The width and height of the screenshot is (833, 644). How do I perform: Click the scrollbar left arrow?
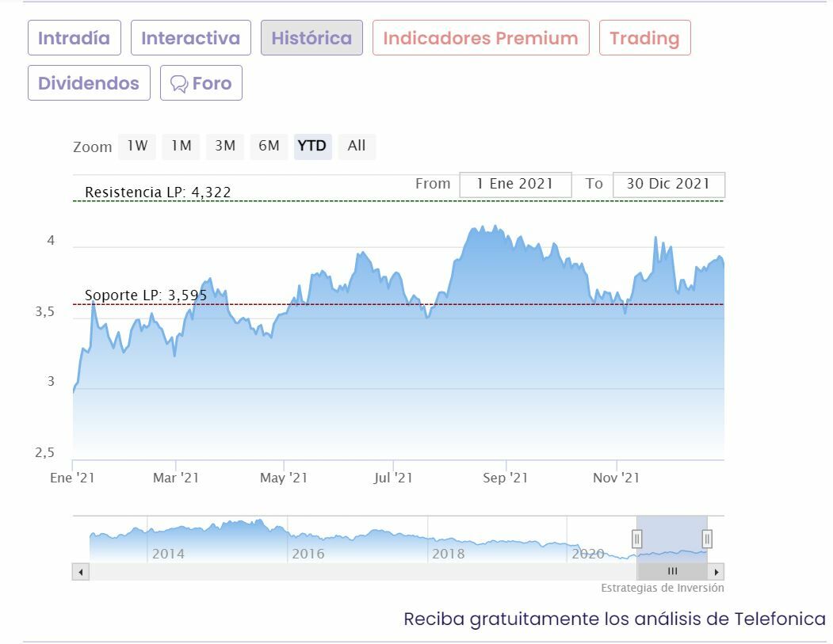(80, 571)
